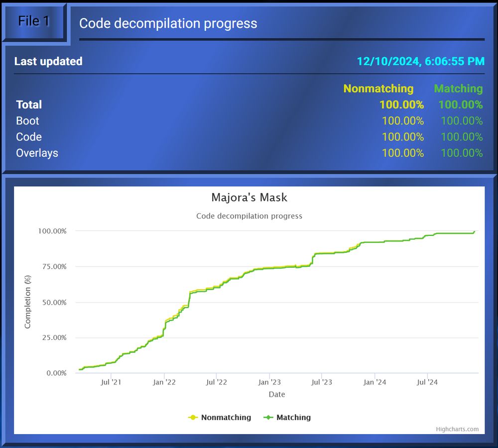498x448 pixels.
Task: Click the chart subtitle Code decompilation progress
Action: (249, 216)
